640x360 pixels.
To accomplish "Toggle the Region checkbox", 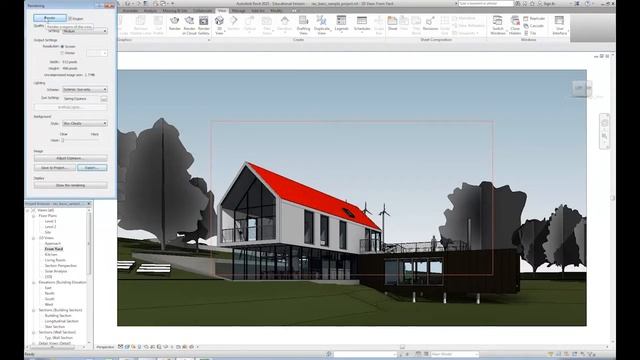I will click(x=70, y=18).
